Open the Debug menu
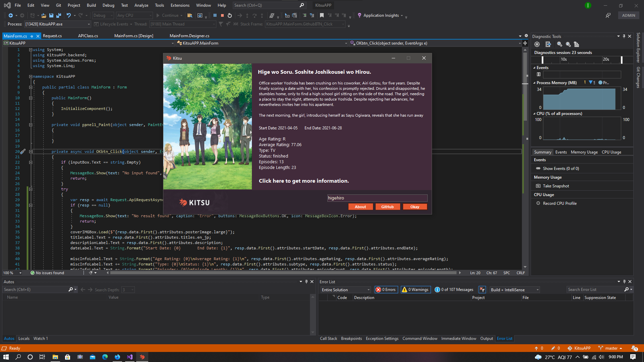Image resolution: width=644 pixels, height=362 pixels. coord(108,5)
